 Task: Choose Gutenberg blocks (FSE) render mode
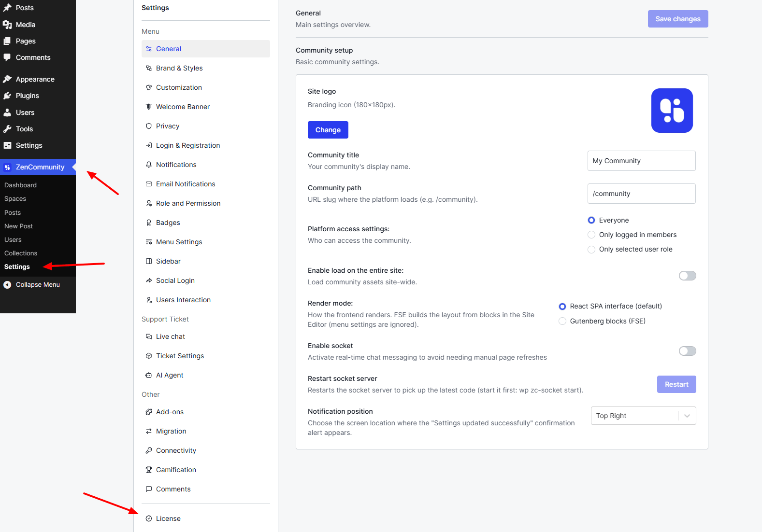pos(562,321)
